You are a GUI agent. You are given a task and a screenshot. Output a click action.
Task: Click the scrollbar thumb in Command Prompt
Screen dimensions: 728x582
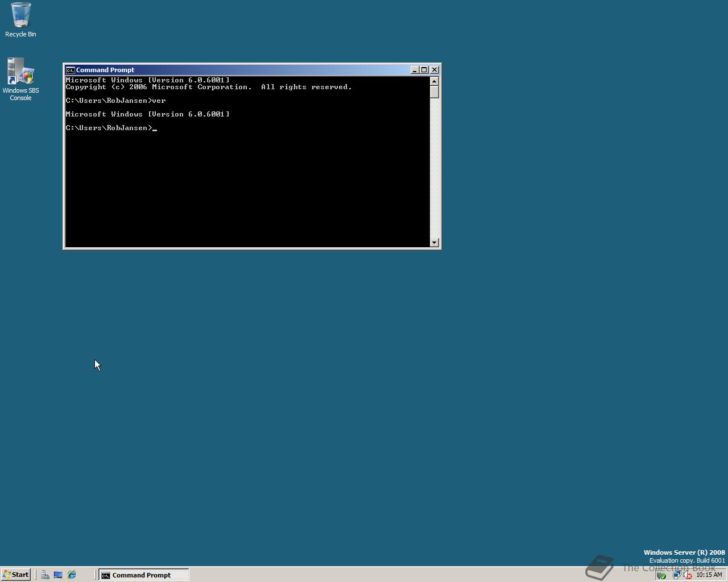435,92
